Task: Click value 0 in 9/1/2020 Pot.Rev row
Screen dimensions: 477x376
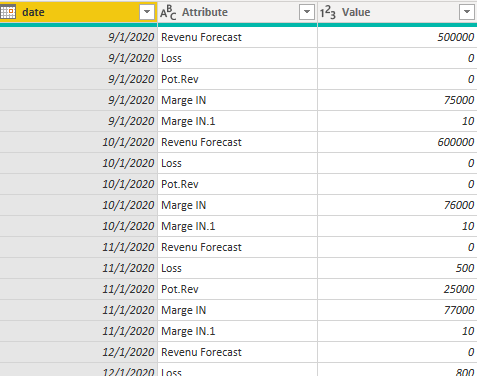Action: click(471, 79)
